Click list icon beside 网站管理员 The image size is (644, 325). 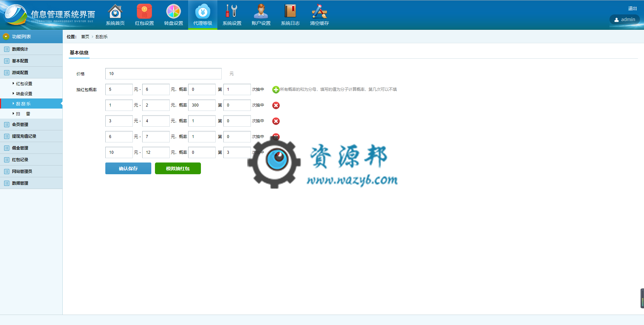(x=6, y=172)
